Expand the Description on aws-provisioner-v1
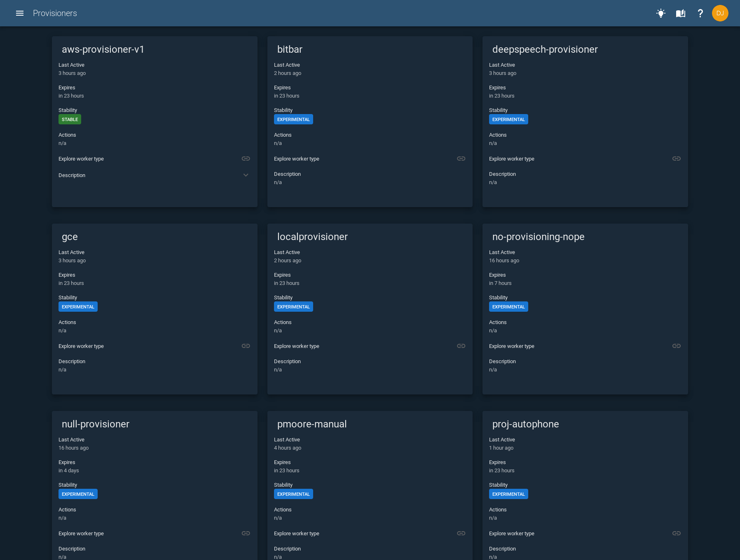740x560 pixels. point(246,175)
